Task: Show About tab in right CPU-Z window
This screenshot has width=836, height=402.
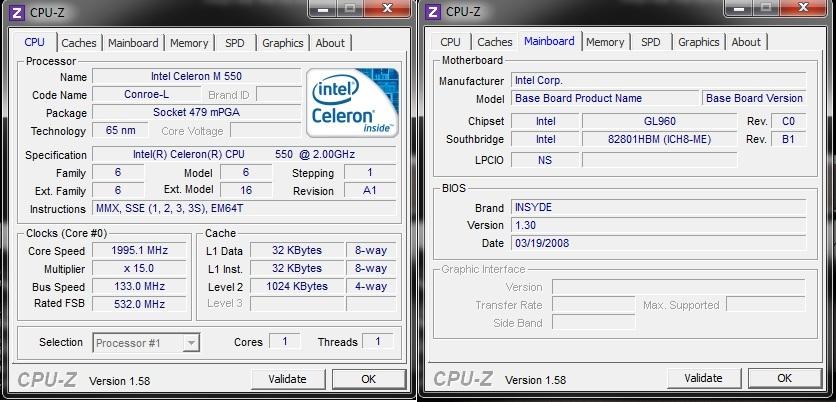Action: point(746,42)
